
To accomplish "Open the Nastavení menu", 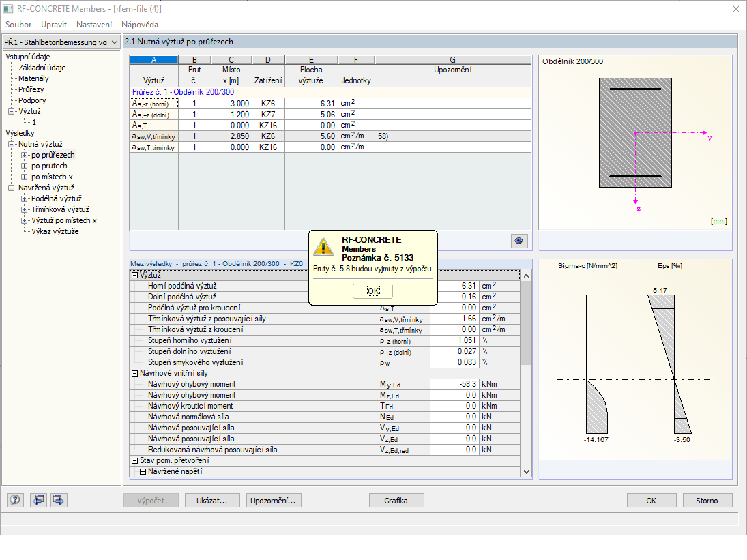I will [94, 24].
